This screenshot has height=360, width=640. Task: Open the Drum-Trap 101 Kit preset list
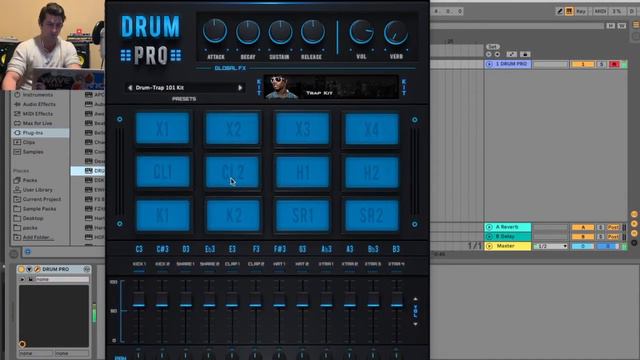185,88
